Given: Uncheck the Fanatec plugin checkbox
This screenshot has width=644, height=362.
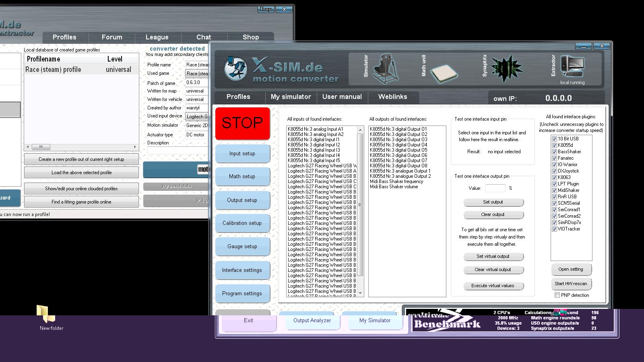Looking at the screenshot, I should pyautogui.click(x=554, y=158).
